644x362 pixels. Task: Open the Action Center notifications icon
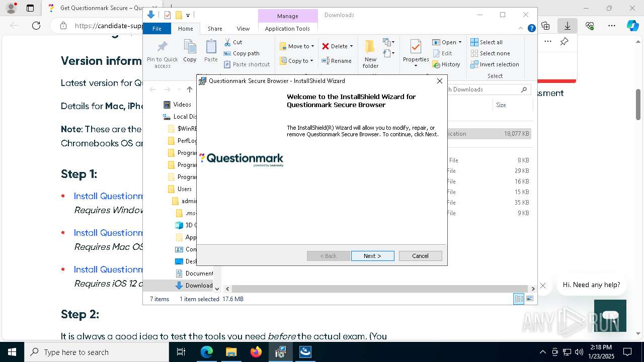(x=627, y=352)
